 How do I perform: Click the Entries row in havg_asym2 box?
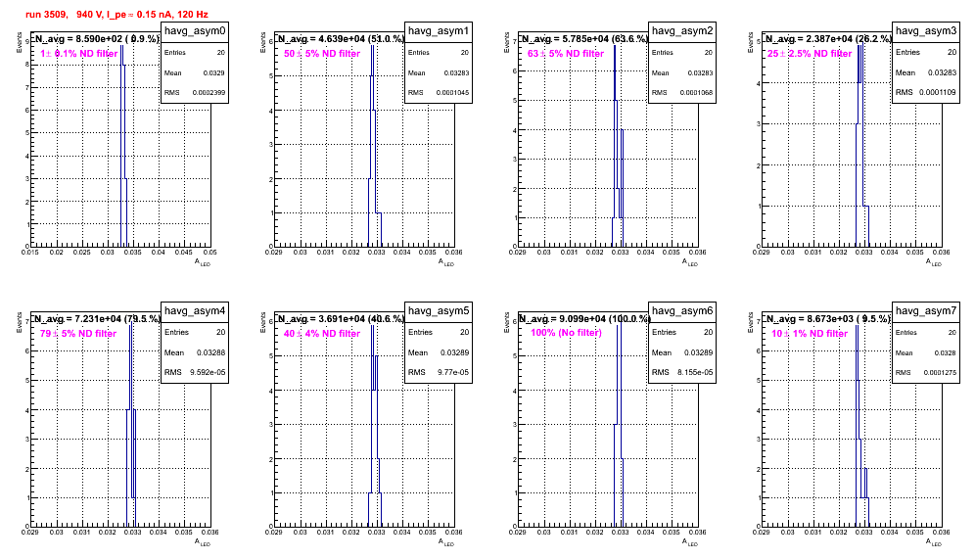pyautogui.click(x=682, y=53)
